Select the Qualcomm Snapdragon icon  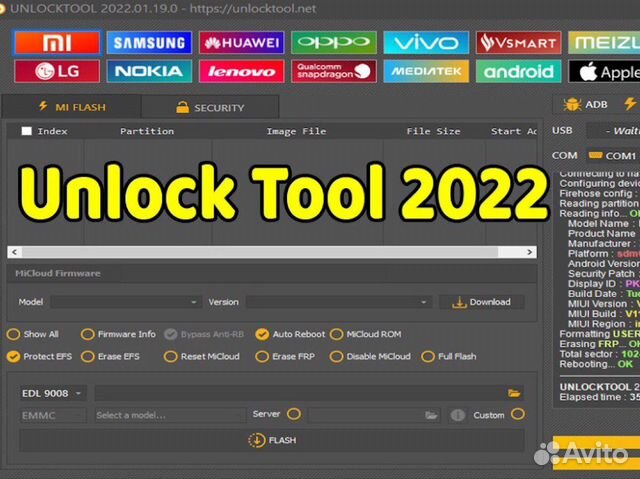click(333, 71)
